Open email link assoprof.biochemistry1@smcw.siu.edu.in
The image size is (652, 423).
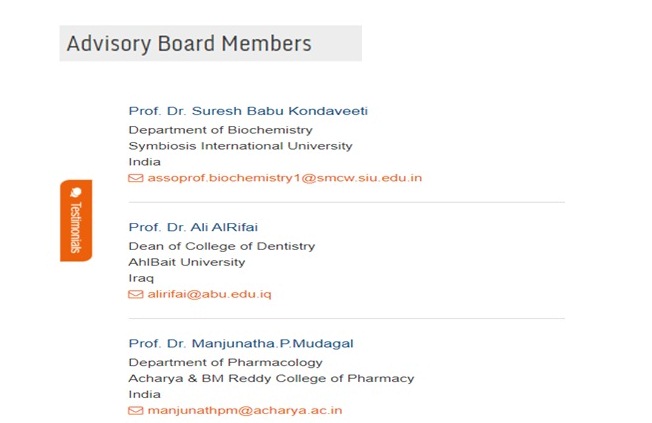pyautogui.click(x=284, y=178)
